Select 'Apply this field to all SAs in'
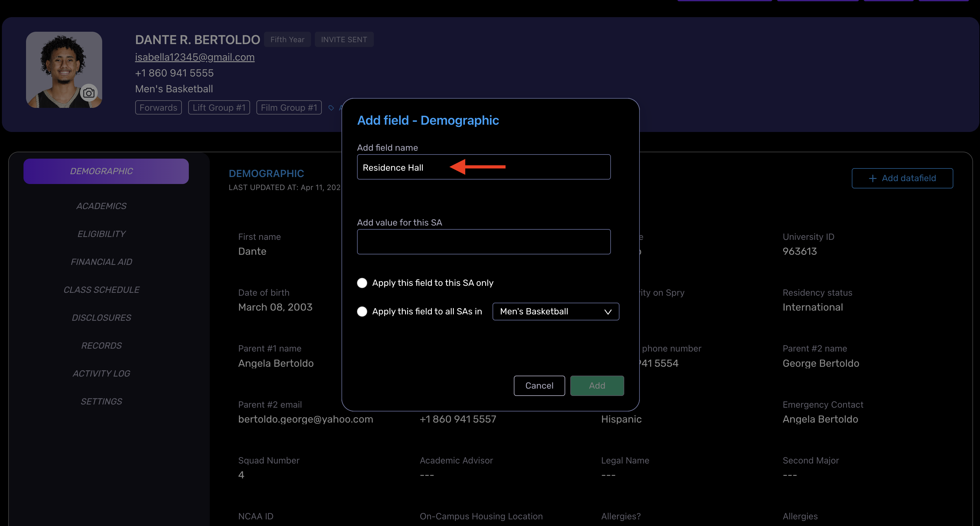The height and width of the screenshot is (526, 980). tap(362, 312)
